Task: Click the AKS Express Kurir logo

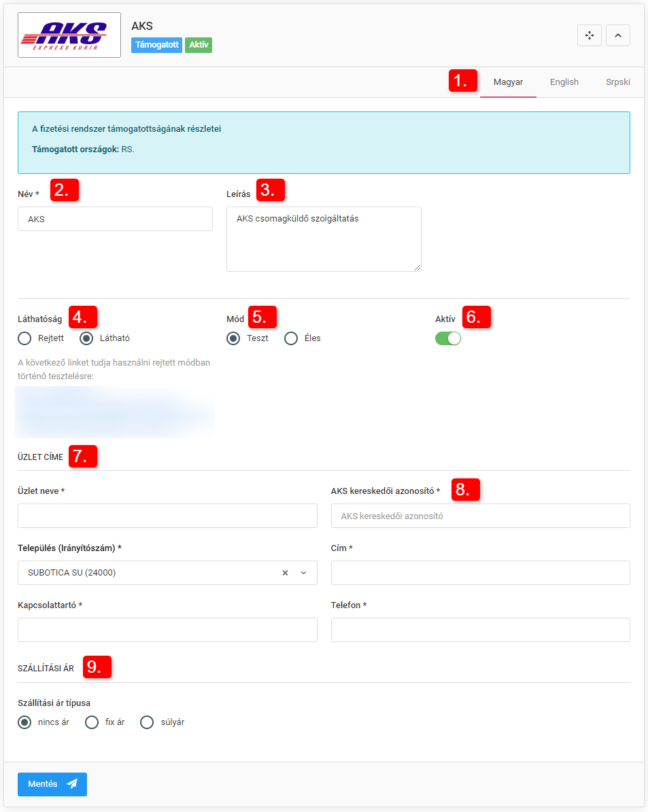Action: coord(69,35)
